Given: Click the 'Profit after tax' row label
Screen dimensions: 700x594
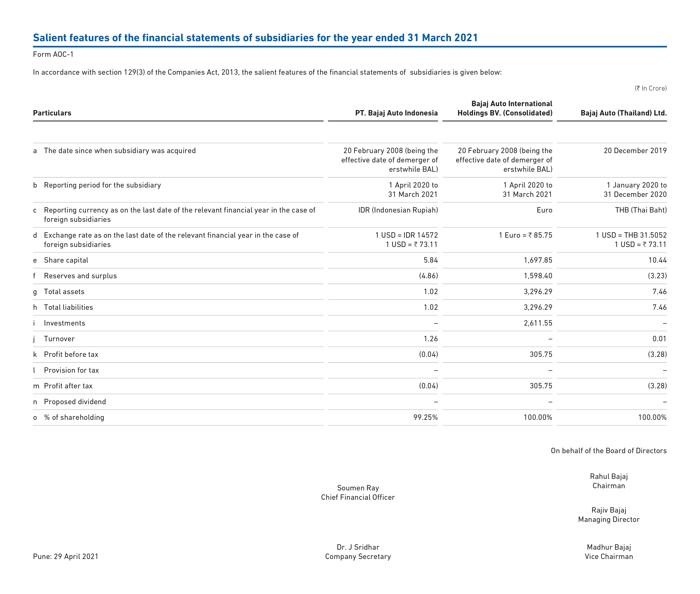Looking at the screenshot, I should pyautogui.click(x=68, y=386).
